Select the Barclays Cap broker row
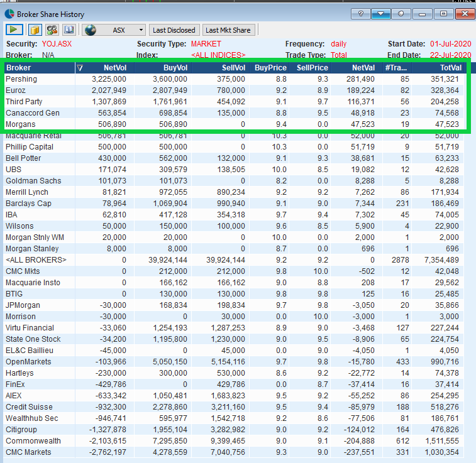The height and width of the screenshot is (463, 476). (x=234, y=204)
